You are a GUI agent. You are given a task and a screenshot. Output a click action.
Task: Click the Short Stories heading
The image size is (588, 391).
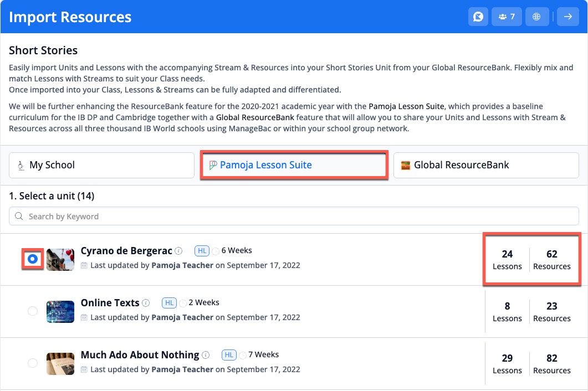pos(43,50)
